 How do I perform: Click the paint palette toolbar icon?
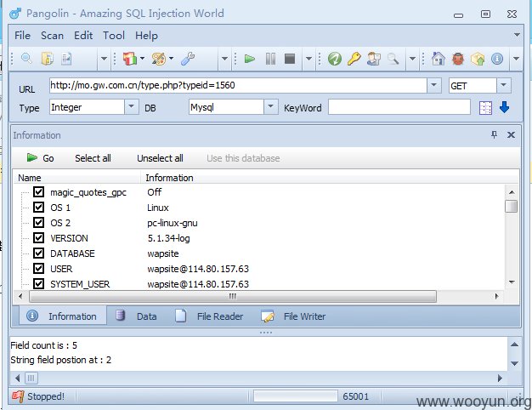pos(158,59)
